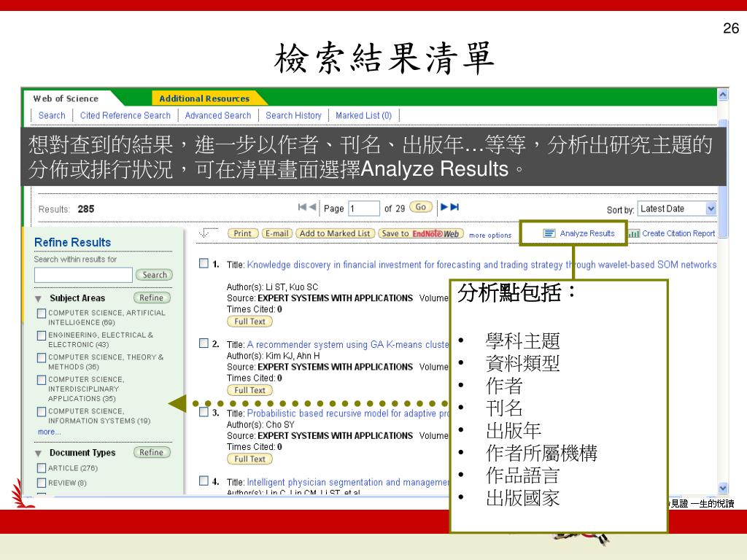Viewport: 747px width, 560px height.
Task: Open Advanced Search
Action: tap(217, 115)
